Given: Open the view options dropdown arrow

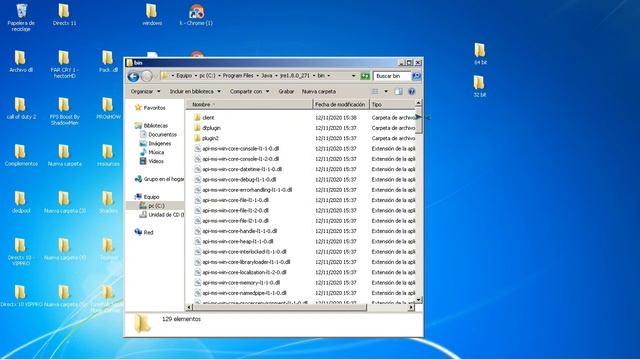Looking at the screenshot, I should click(x=386, y=91).
